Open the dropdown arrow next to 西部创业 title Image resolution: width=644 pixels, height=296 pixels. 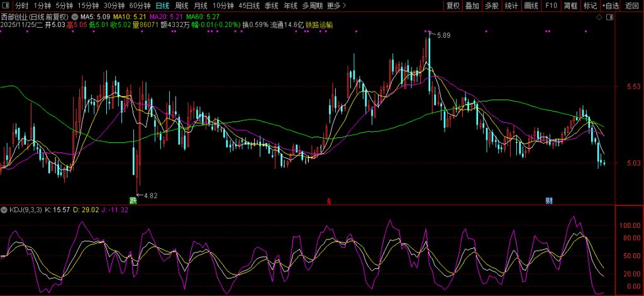point(74,17)
